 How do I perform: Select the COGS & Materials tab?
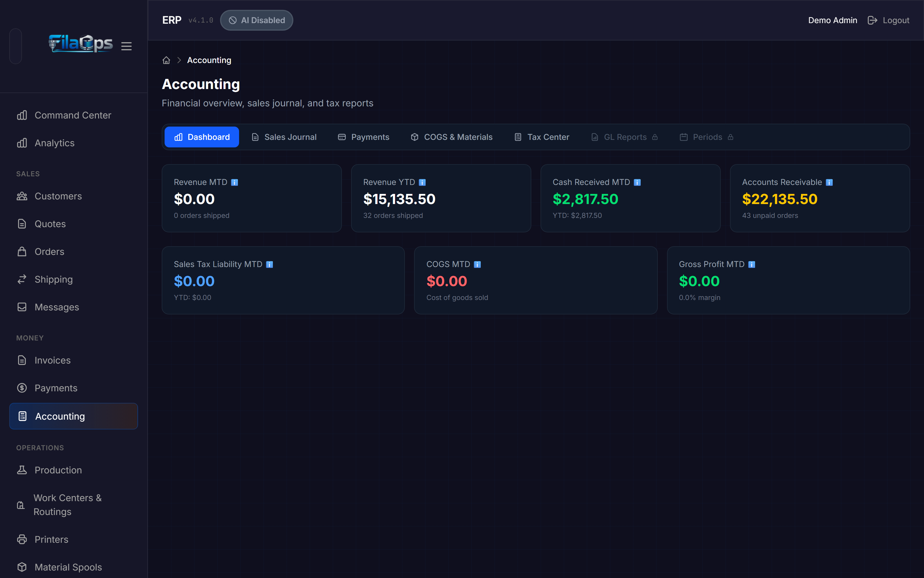coord(452,137)
